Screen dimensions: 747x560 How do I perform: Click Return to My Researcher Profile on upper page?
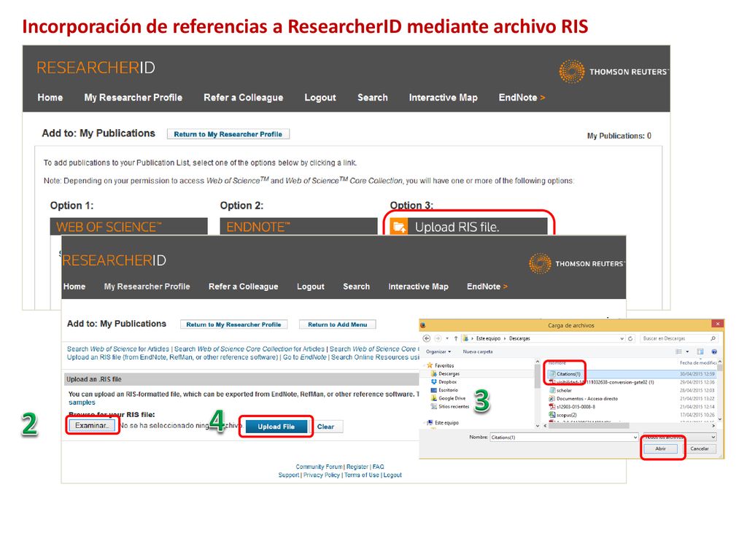228,134
